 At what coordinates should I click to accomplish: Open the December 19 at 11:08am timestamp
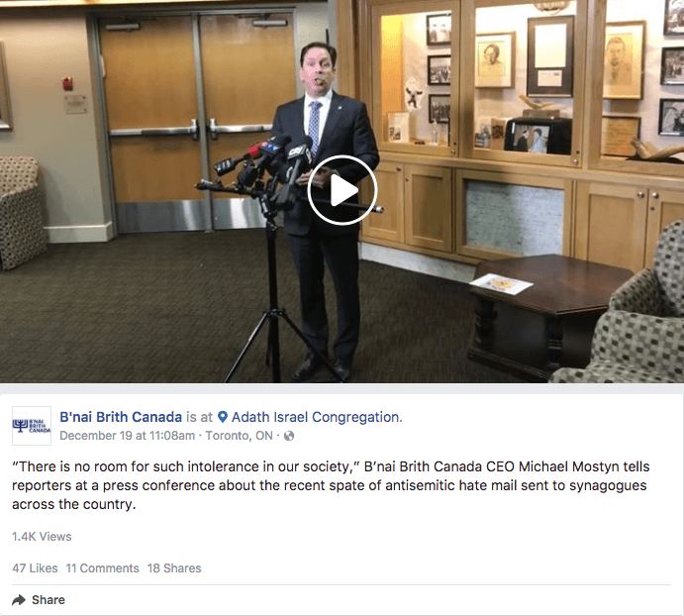[128, 436]
